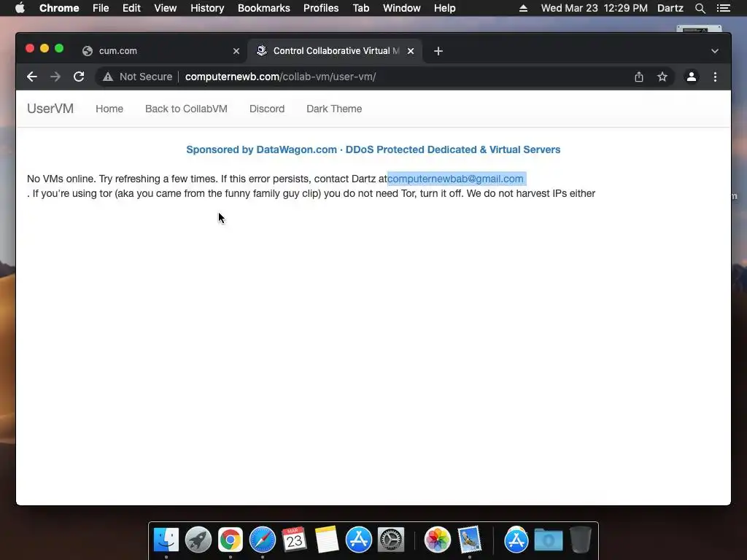Open the Help menu
The height and width of the screenshot is (560, 747).
click(x=444, y=8)
